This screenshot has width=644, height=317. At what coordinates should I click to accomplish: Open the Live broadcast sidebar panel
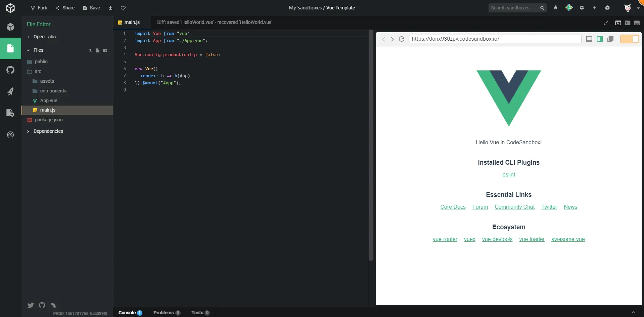point(10,135)
